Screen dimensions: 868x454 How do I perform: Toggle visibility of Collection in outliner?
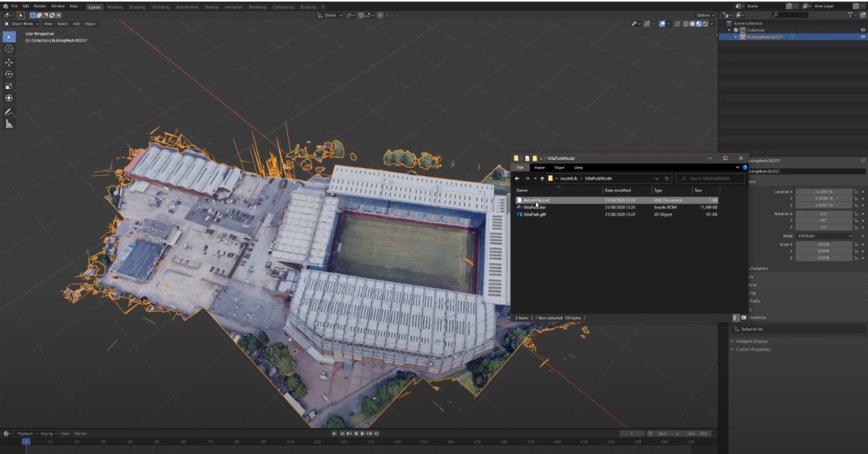coord(862,30)
